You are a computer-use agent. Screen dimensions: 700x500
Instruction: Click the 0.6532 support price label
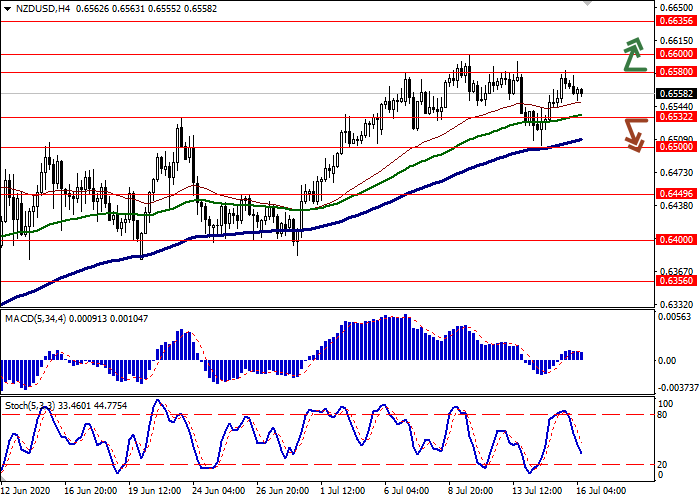click(x=676, y=117)
